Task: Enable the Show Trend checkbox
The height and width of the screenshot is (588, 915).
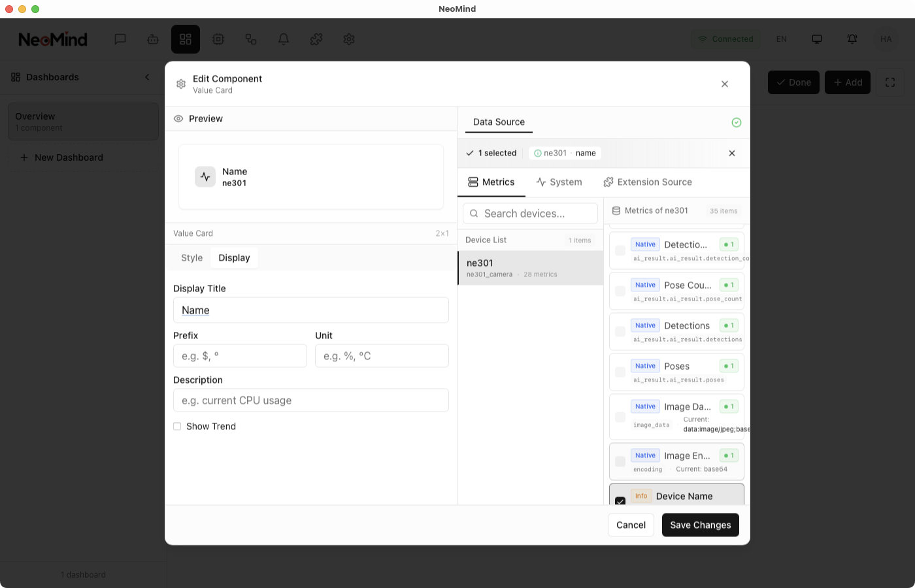Action: [177, 426]
